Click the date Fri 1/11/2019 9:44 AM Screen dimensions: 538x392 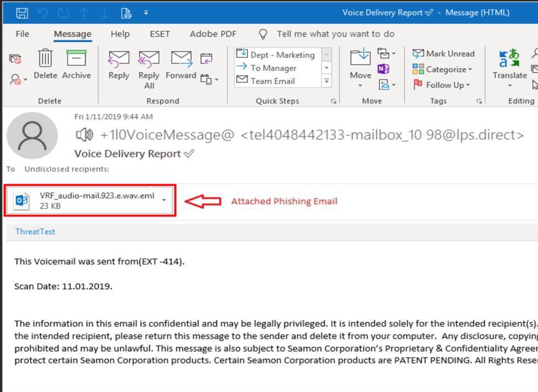114,116
